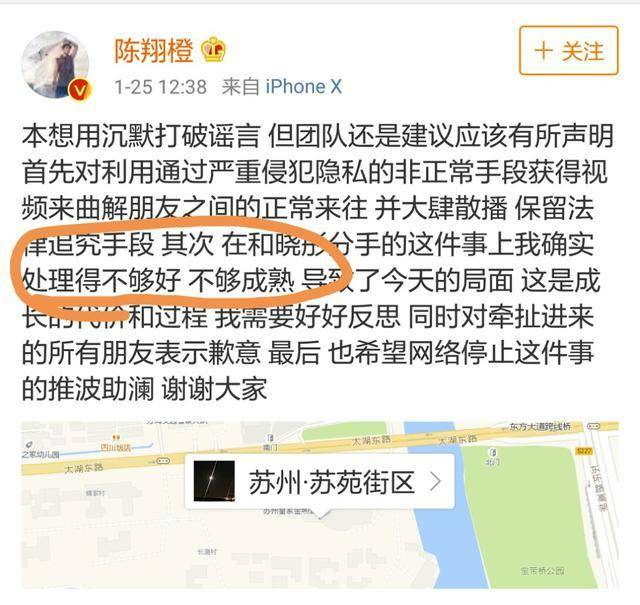Click the crown membership icon beside username
Image resolution: width=640 pixels, height=605 pixels.
(x=213, y=50)
